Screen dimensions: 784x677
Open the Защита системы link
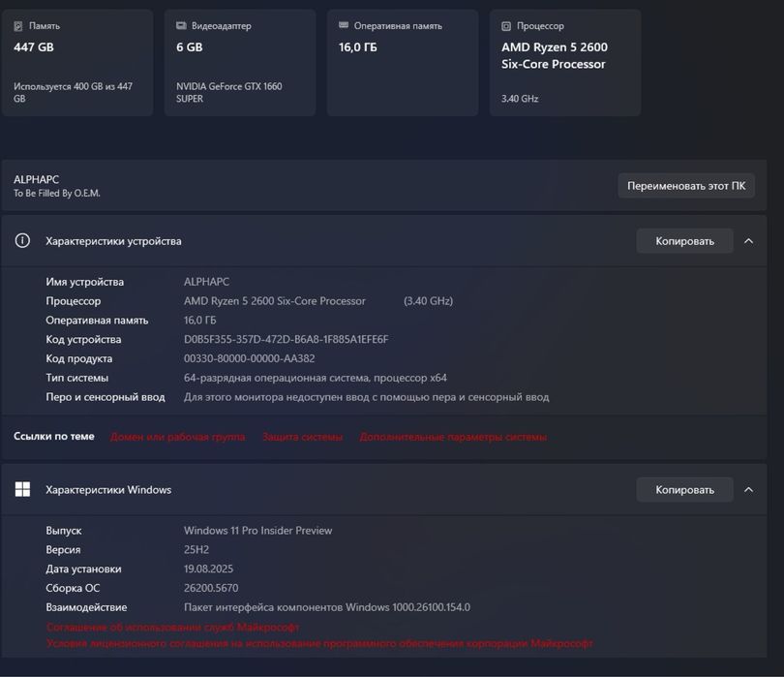click(x=303, y=437)
